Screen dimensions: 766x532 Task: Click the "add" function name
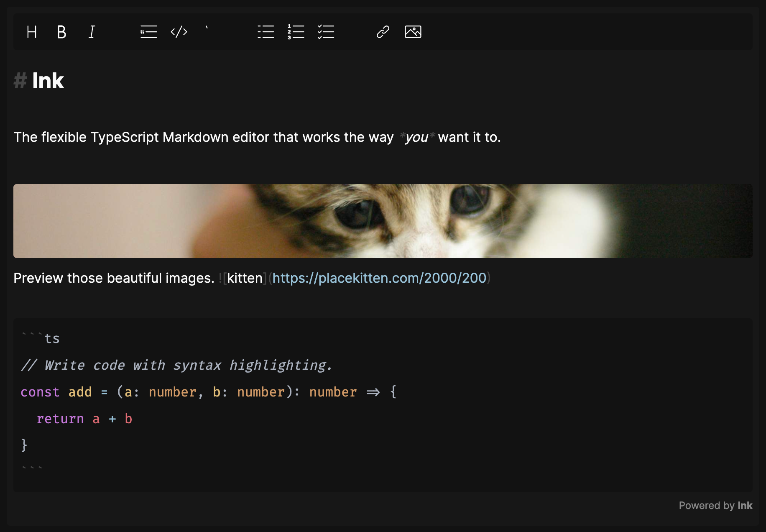tap(80, 392)
